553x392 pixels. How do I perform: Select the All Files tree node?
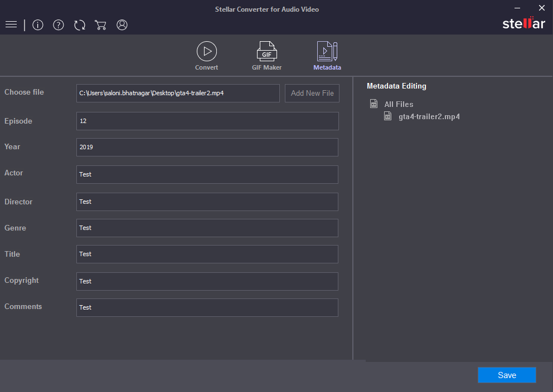(x=399, y=104)
